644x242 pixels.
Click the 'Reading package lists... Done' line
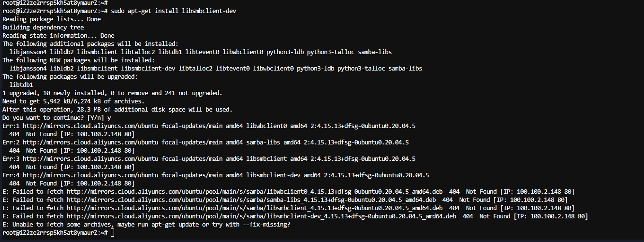coord(52,19)
